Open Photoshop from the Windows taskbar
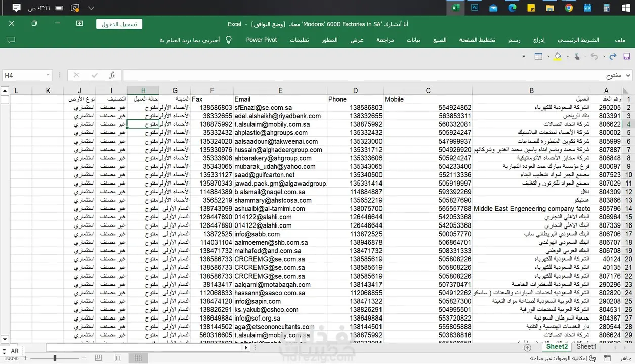 [475, 8]
